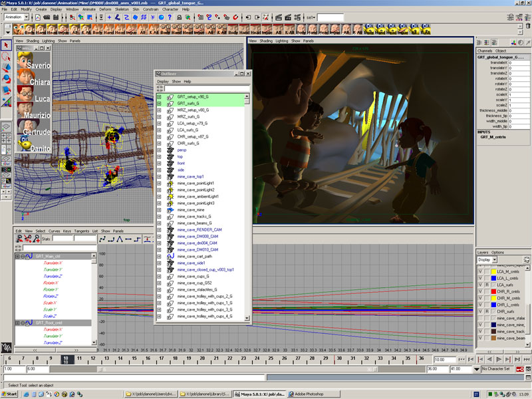532x399 pixels.
Task: Select the flat tangents icon in the Graph Editor
Action: click(128, 239)
